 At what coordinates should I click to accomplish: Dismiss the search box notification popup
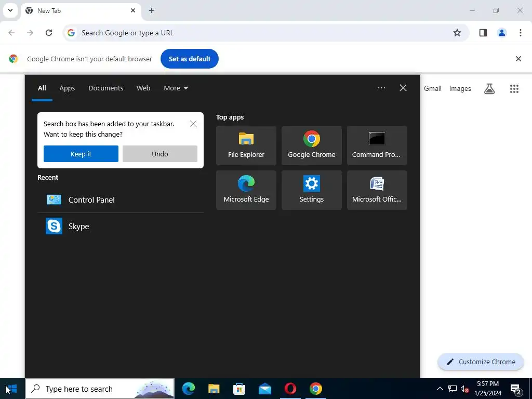pyautogui.click(x=193, y=124)
